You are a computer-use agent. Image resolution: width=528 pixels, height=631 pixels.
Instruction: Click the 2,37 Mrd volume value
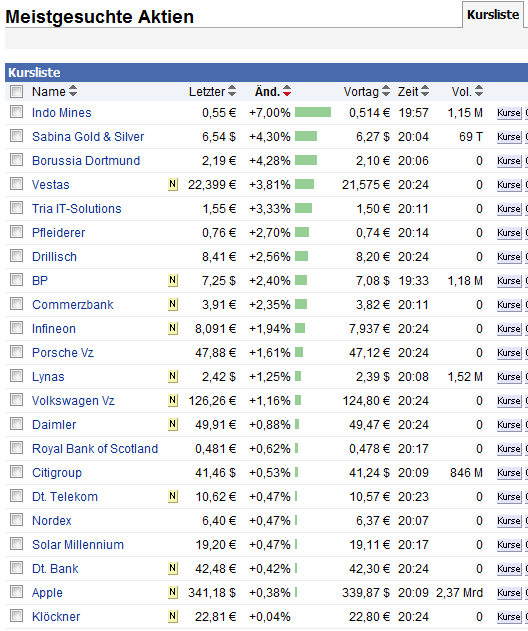pos(460,593)
